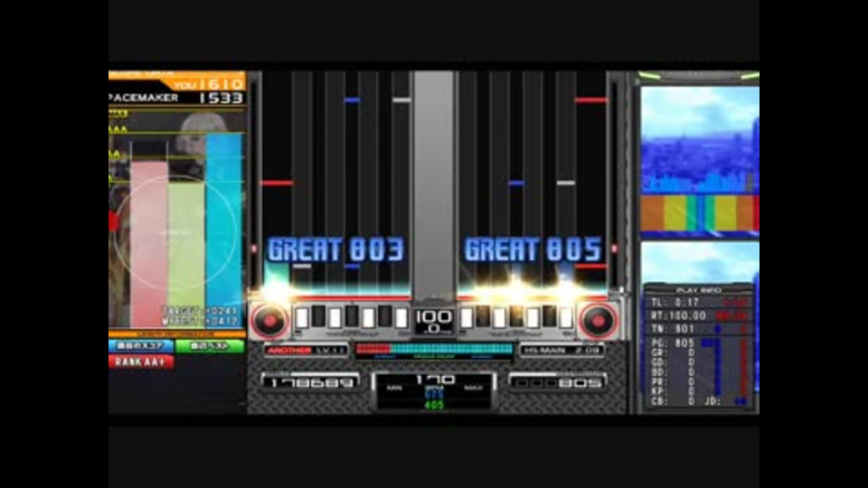Click the 805 combo counter right of the BPM box

(557, 382)
